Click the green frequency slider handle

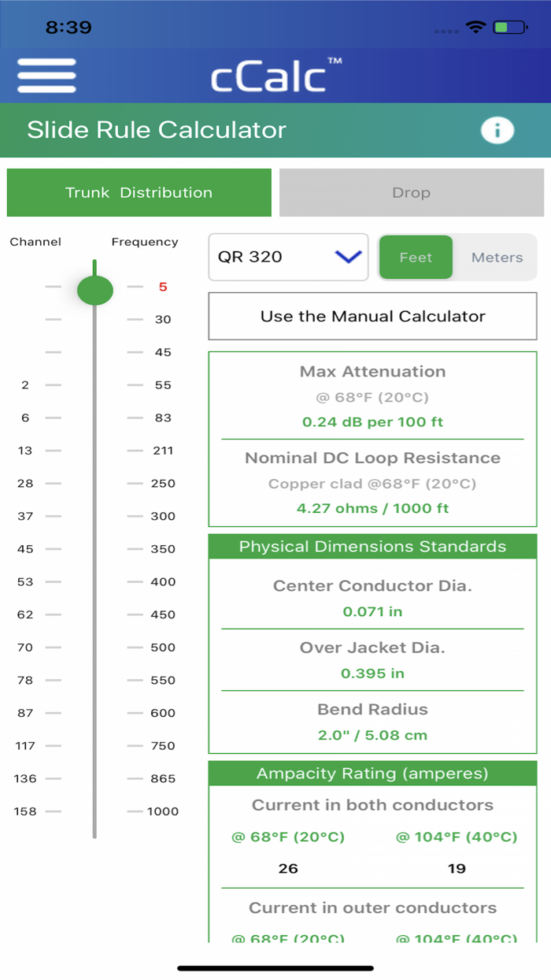click(94, 288)
